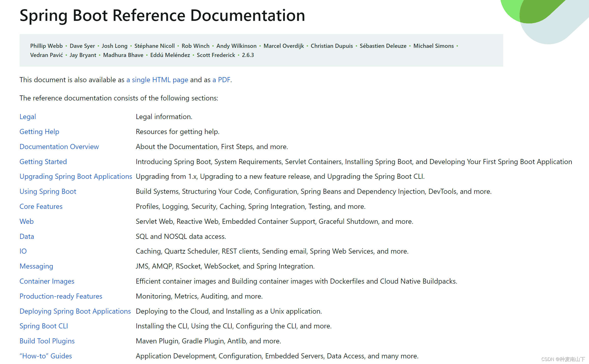Go to Spring Boot CLI section
This screenshot has height=364, width=589.
tap(44, 326)
